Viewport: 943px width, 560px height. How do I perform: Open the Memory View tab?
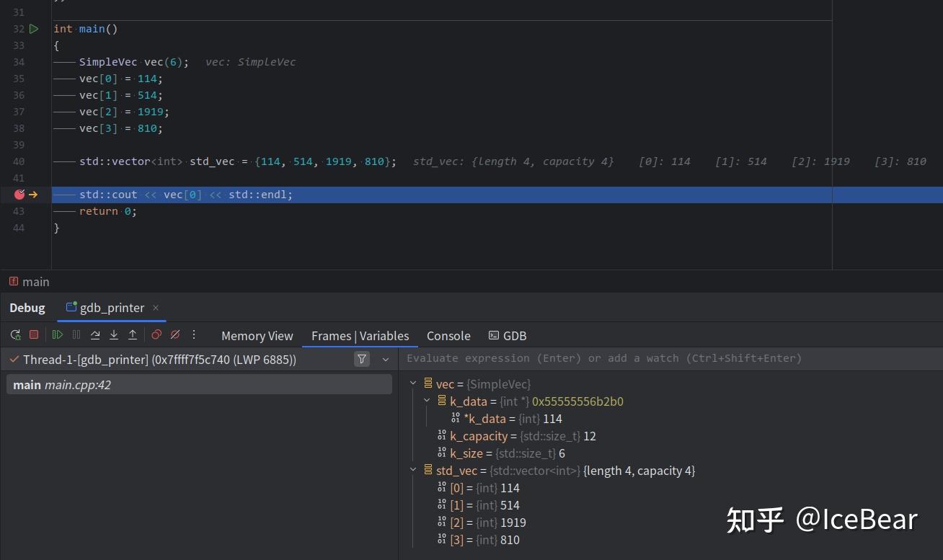[x=257, y=336]
